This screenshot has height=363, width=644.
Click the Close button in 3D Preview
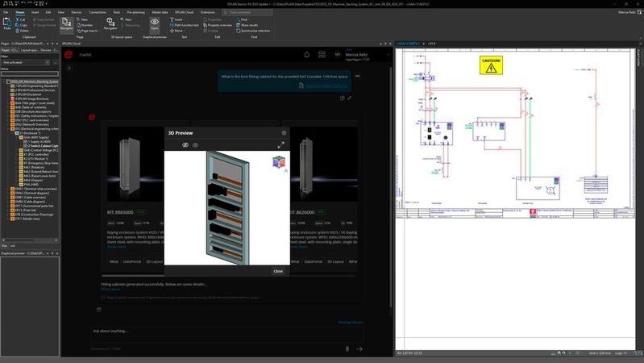(277, 271)
